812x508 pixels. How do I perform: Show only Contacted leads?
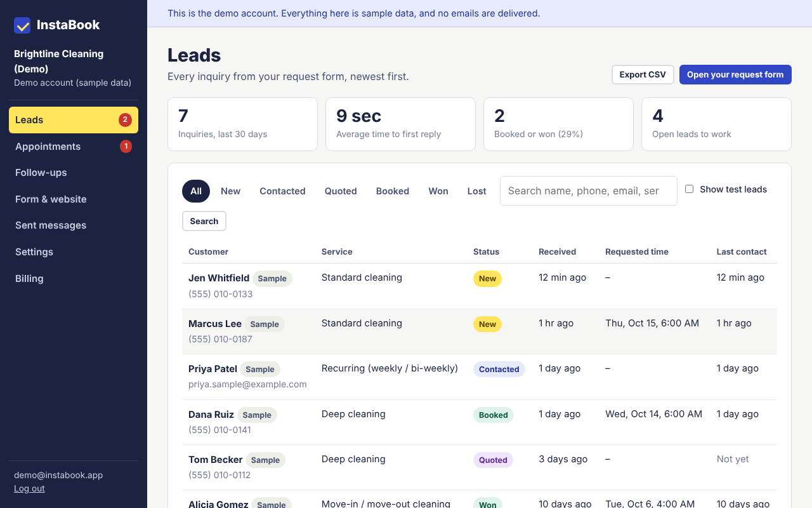[x=282, y=191]
